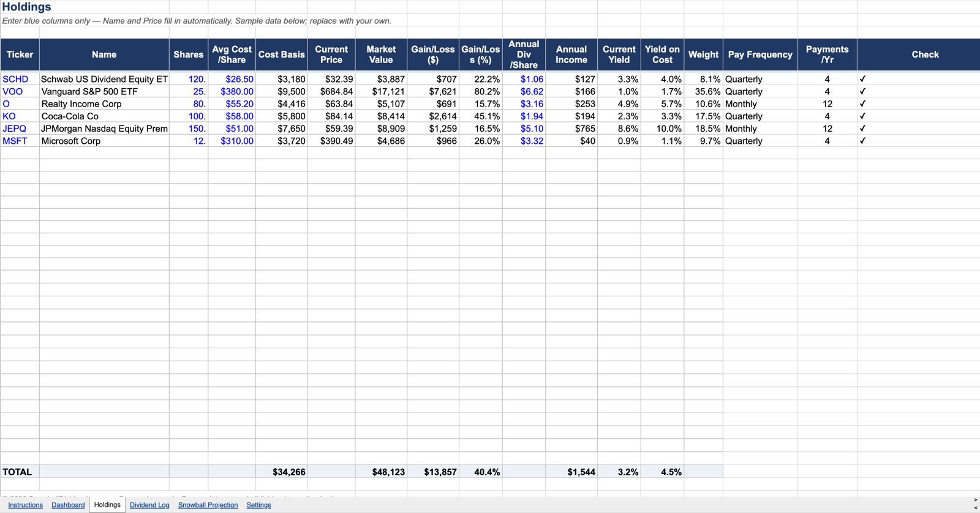The height and width of the screenshot is (513, 980).
Task: Select the $34,266 total cost basis
Action: [282, 472]
